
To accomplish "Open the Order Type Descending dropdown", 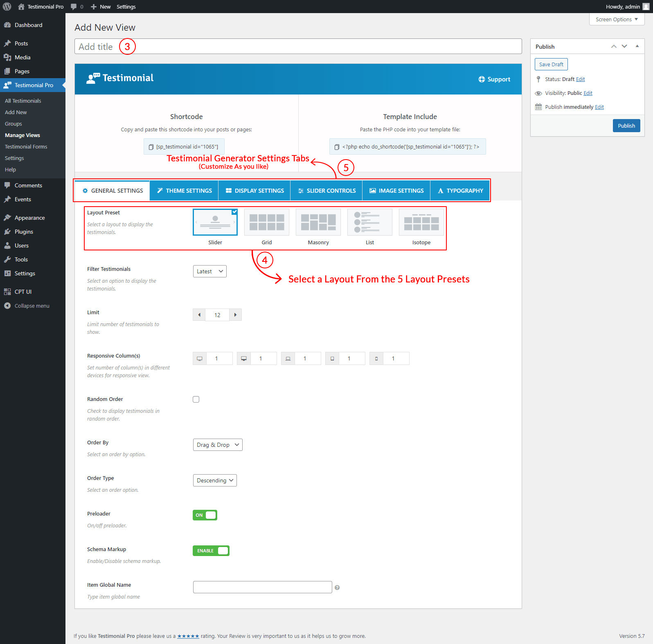I will pos(214,480).
